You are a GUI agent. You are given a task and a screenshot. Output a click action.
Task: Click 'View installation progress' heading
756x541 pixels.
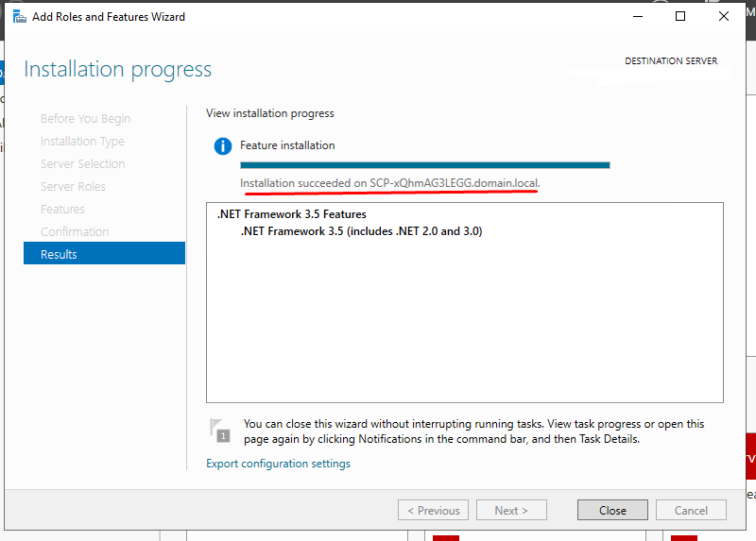tap(270, 113)
